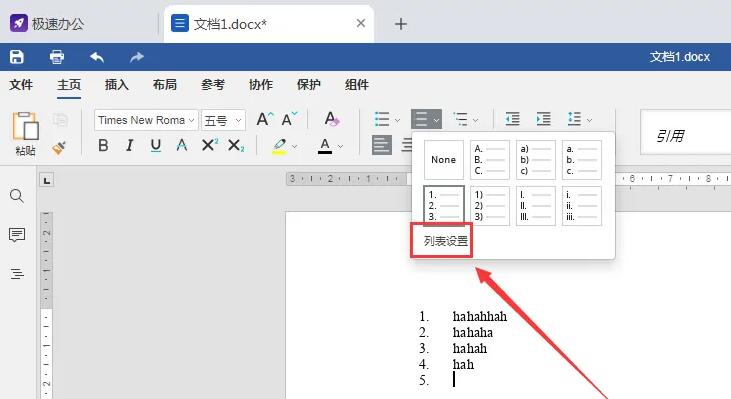The height and width of the screenshot is (399, 731).
Task: Open the search panel magnifier icon
Action: click(17, 196)
